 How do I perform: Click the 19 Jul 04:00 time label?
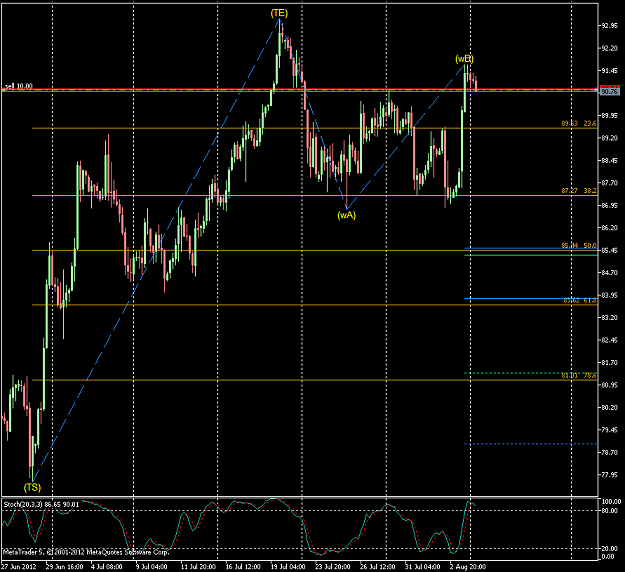click(x=288, y=566)
